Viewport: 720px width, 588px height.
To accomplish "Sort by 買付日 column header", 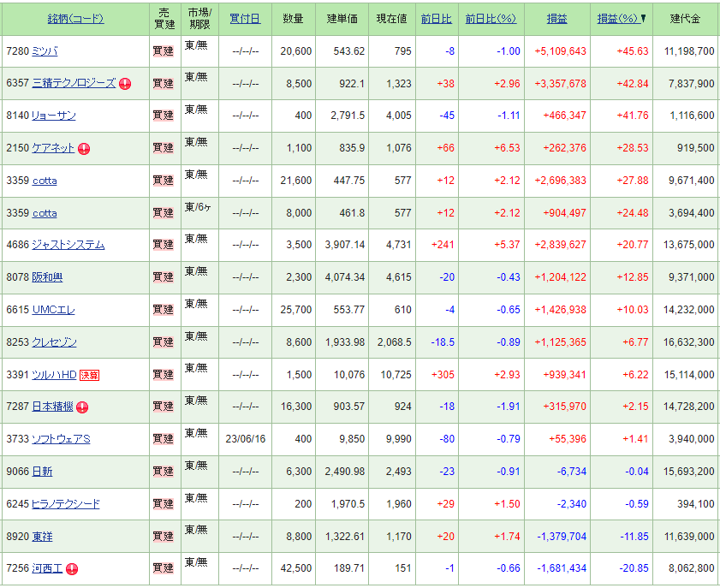I will coord(245,19).
